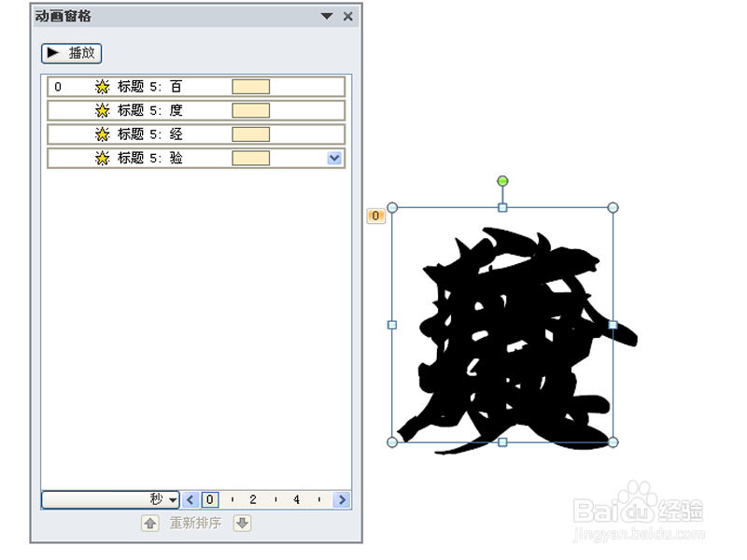
Task: Click the timing bar for 经
Action: pos(250,134)
